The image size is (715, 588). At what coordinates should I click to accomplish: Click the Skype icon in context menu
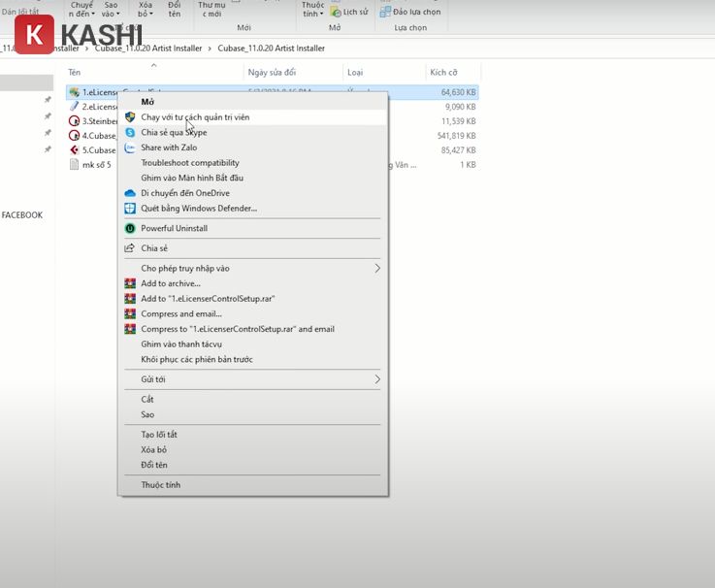[130, 132]
